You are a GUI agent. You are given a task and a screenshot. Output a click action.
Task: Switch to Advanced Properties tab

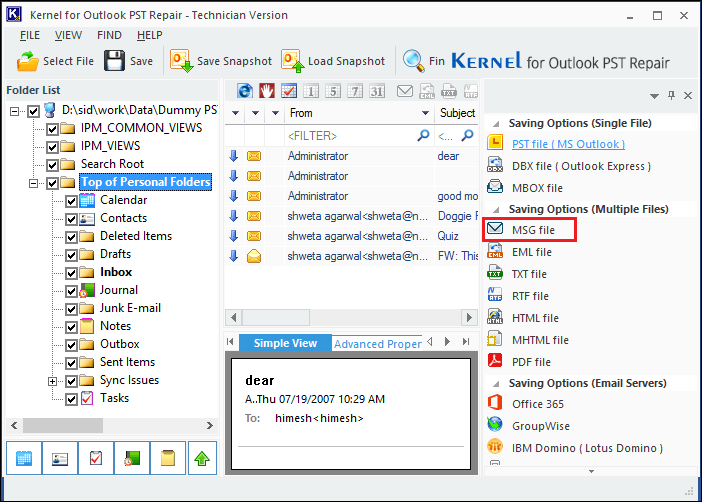click(377, 343)
